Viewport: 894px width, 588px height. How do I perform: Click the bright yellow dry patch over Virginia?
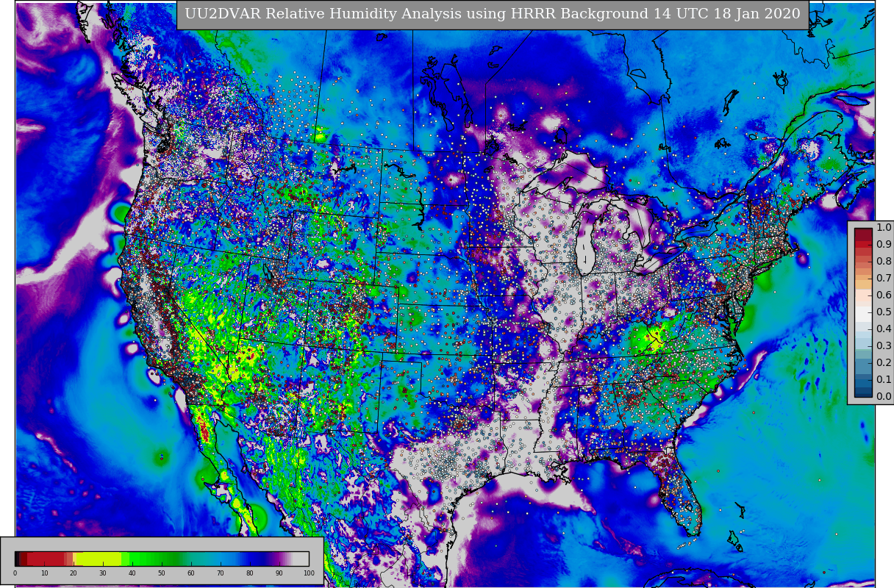click(x=653, y=339)
